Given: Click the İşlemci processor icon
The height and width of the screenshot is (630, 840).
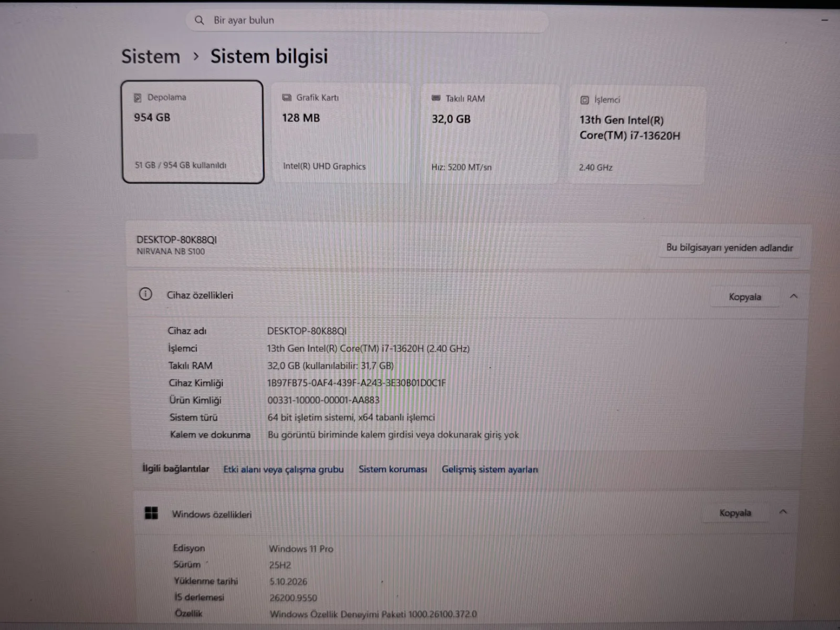Looking at the screenshot, I should tap(584, 100).
